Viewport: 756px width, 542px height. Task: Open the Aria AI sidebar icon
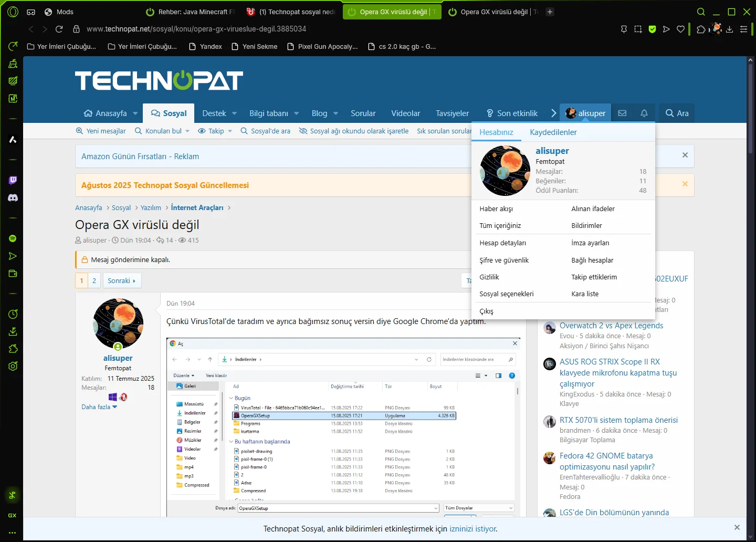(x=13, y=139)
